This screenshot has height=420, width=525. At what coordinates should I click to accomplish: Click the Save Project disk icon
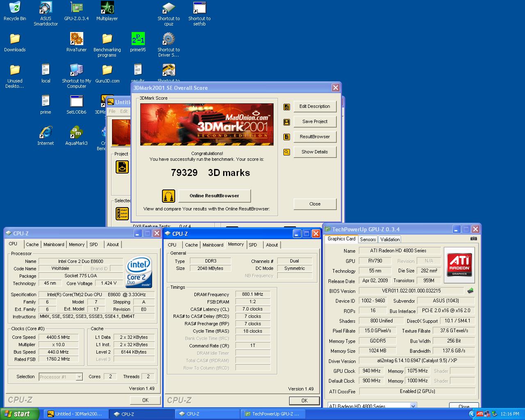click(287, 122)
